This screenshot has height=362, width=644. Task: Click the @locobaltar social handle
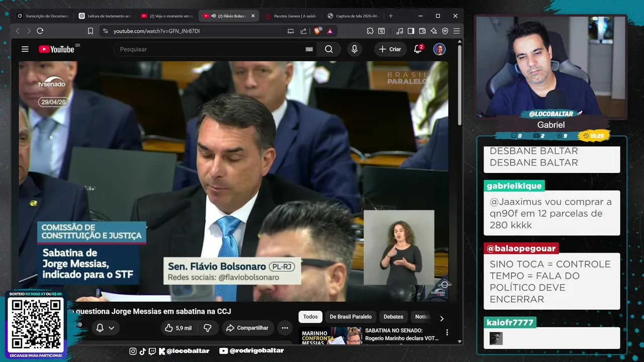[x=188, y=351]
